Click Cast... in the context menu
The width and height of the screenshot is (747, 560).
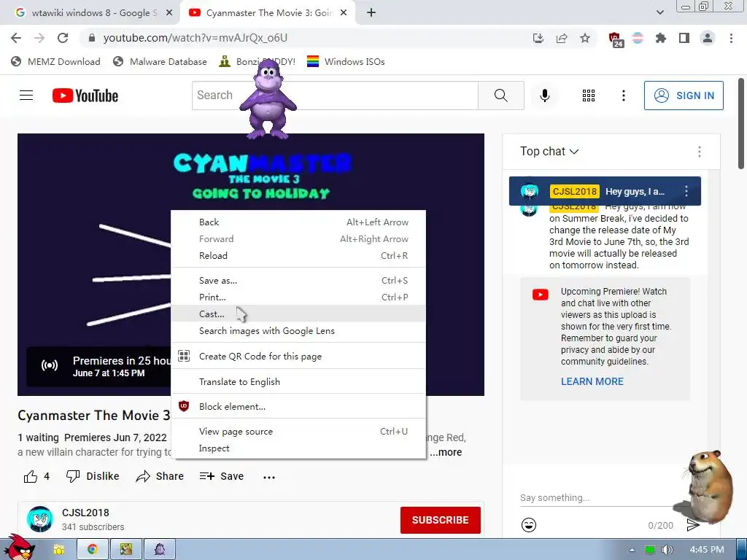298,314
